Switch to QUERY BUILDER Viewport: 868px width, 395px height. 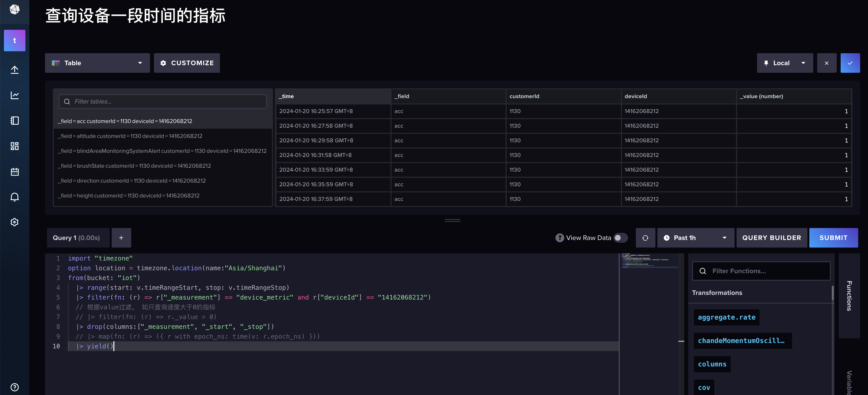point(771,238)
